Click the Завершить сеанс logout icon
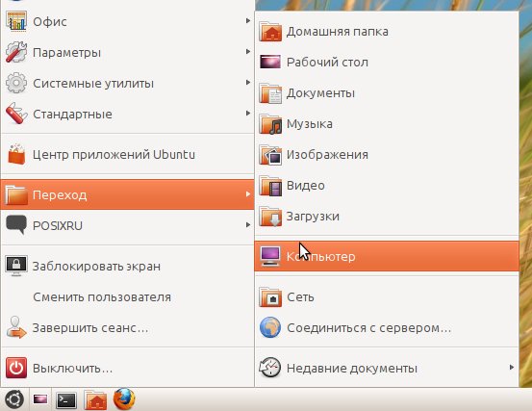This screenshot has height=411, width=532. 16,327
